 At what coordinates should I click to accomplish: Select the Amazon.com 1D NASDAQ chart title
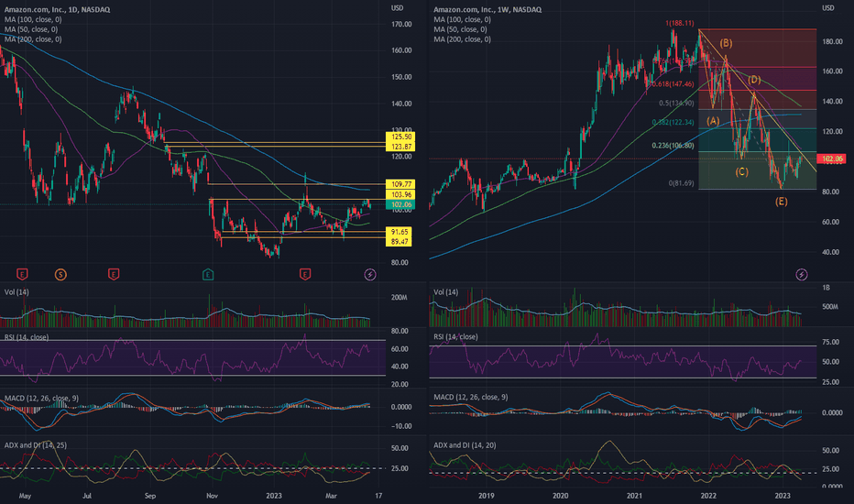coord(57,9)
